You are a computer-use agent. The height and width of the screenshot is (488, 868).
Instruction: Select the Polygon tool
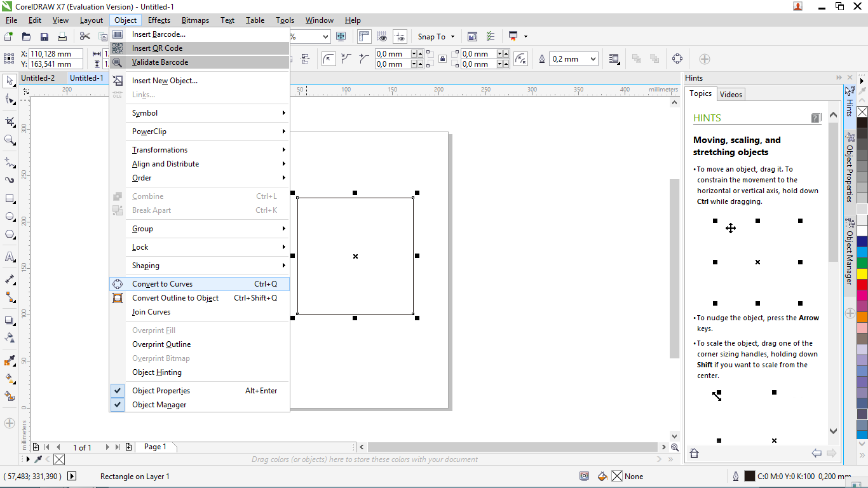tap(10, 234)
